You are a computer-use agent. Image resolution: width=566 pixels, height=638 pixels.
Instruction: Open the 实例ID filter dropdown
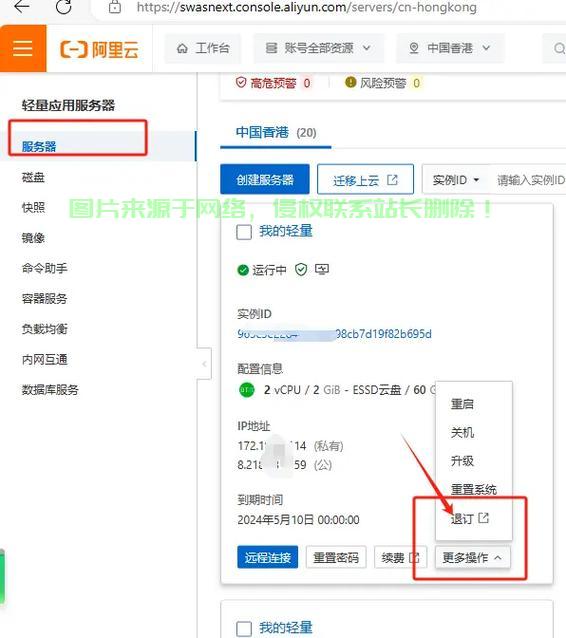[x=456, y=179]
